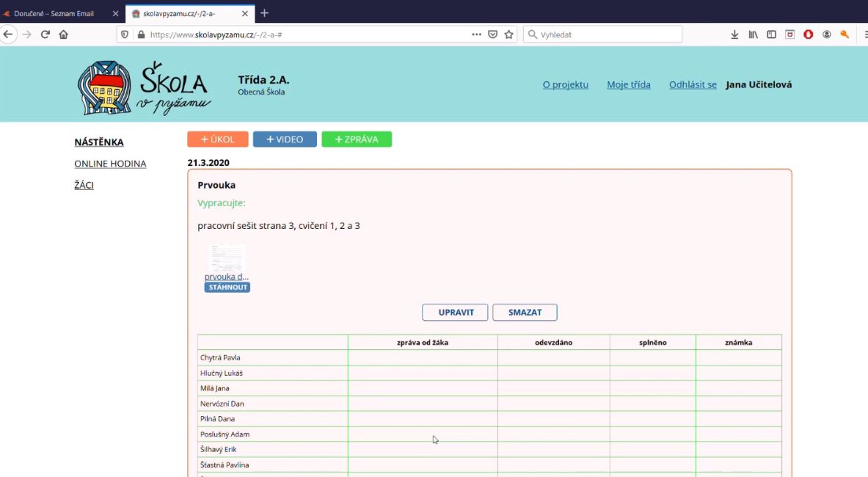Switch to Doručené – Seznam Email tab

pos(54,13)
